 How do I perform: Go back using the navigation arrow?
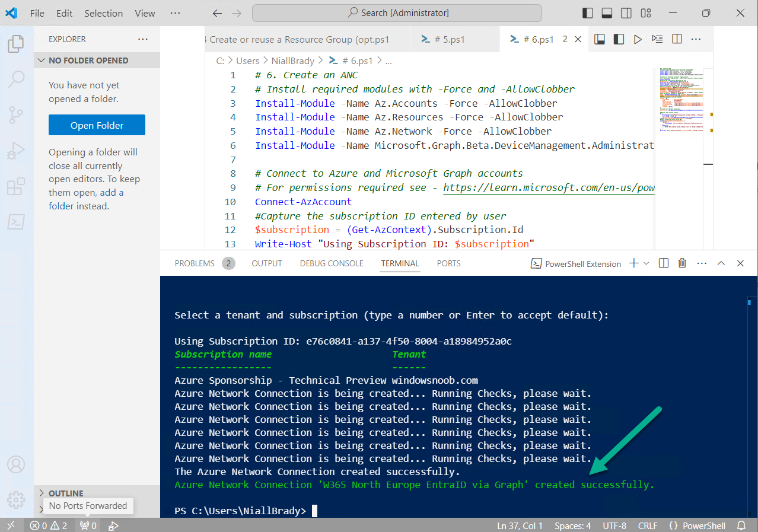tap(217, 13)
